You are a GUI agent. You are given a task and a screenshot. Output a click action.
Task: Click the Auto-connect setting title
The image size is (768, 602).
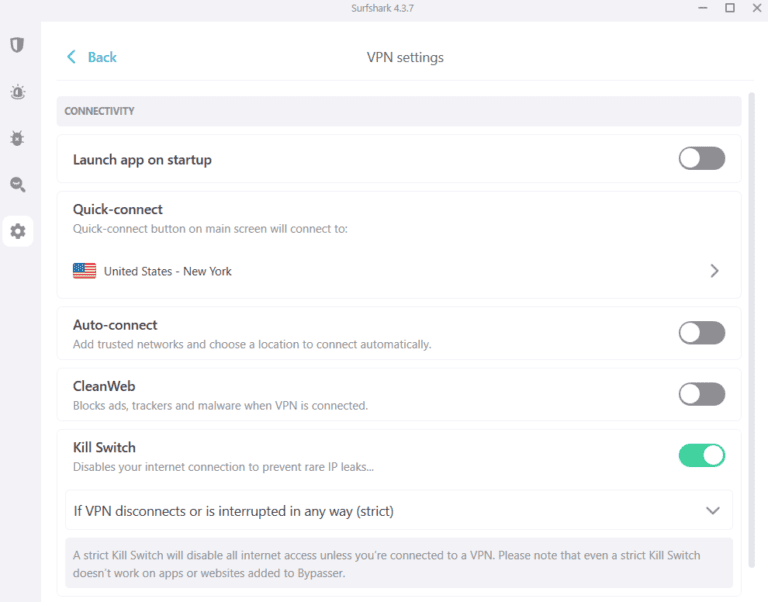click(x=115, y=325)
